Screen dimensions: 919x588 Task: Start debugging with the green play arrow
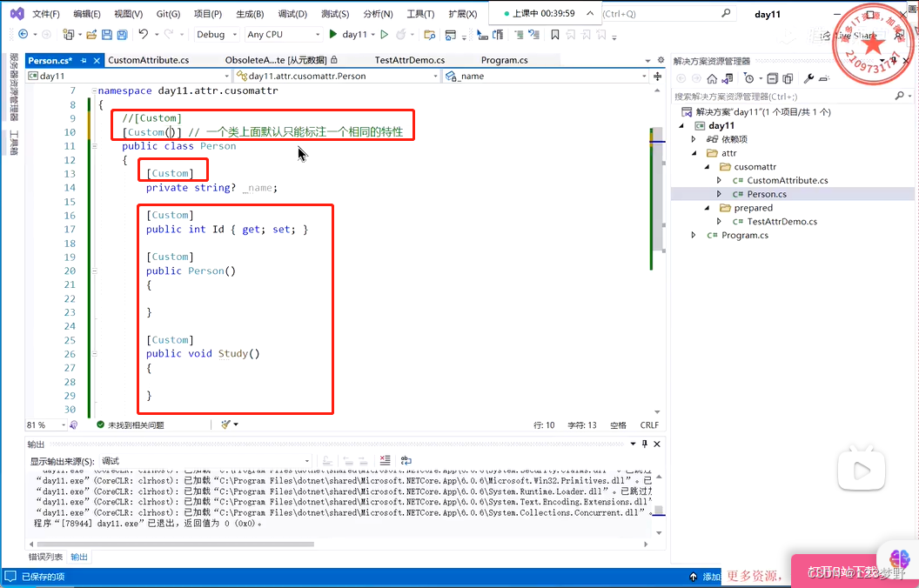tap(333, 34)
